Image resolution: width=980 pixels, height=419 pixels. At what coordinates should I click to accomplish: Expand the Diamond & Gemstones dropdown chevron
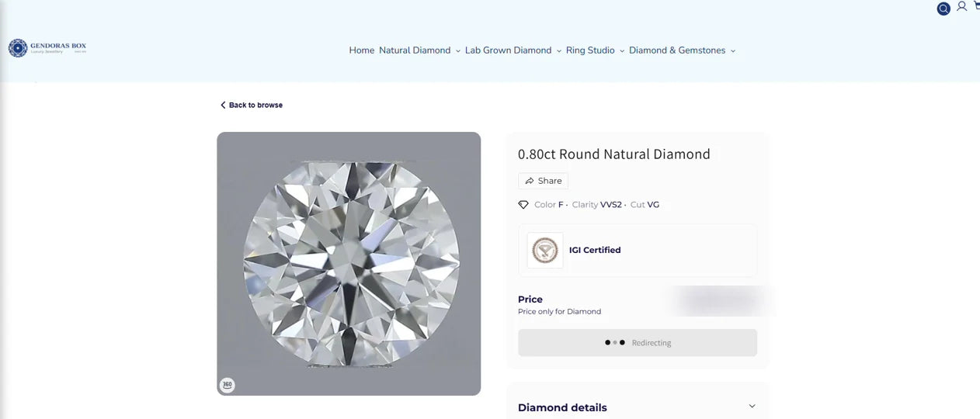733,51
